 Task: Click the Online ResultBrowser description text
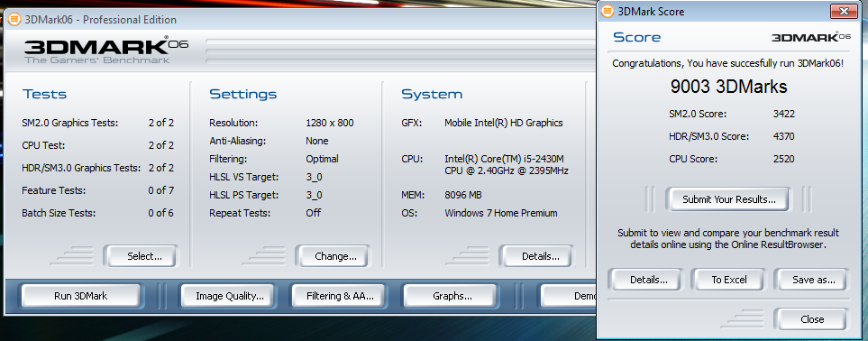tap(728, 238)
